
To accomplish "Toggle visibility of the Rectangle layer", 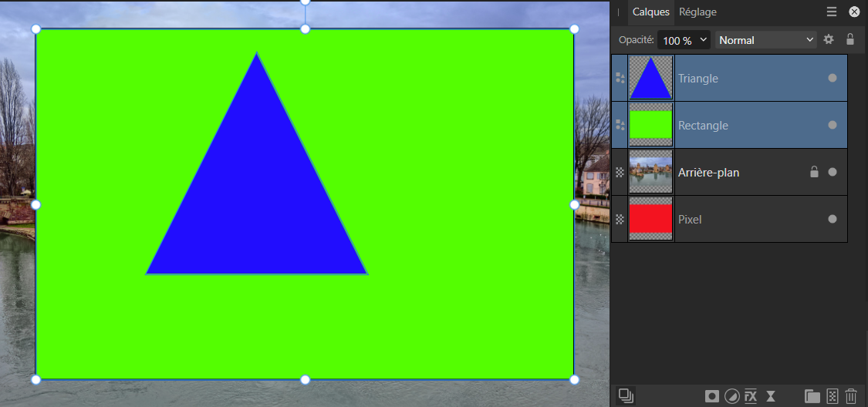I will click(x=832, y=125).
